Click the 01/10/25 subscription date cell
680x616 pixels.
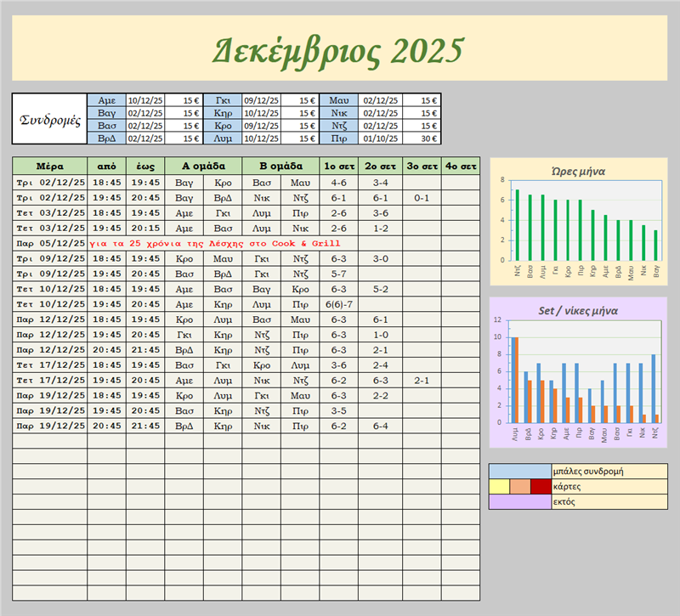pos(380,138)
